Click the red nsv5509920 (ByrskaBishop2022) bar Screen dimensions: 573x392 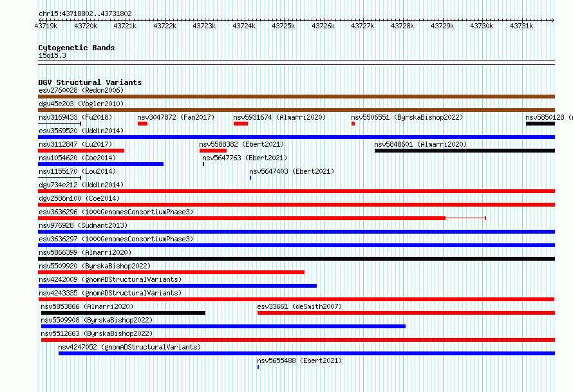click(x=171, y=272)
